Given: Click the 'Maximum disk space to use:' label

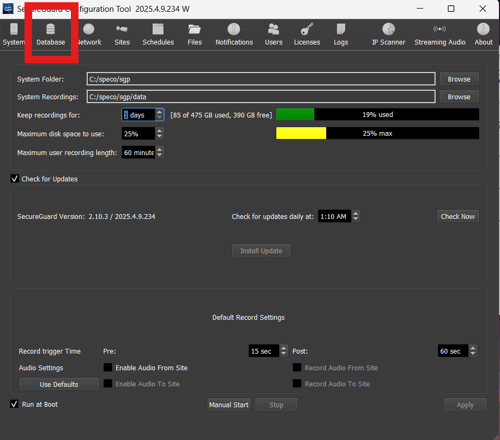Looking at the screenshot, I should [x=61, y=134].
